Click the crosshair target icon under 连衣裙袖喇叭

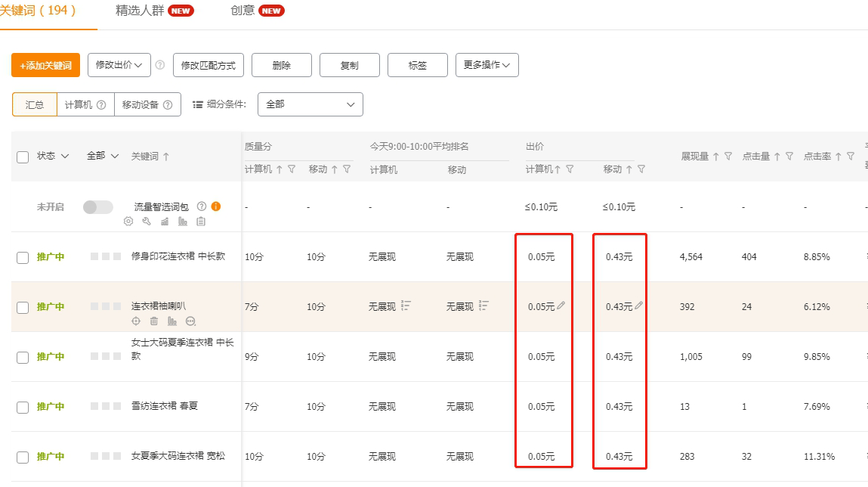136,321
